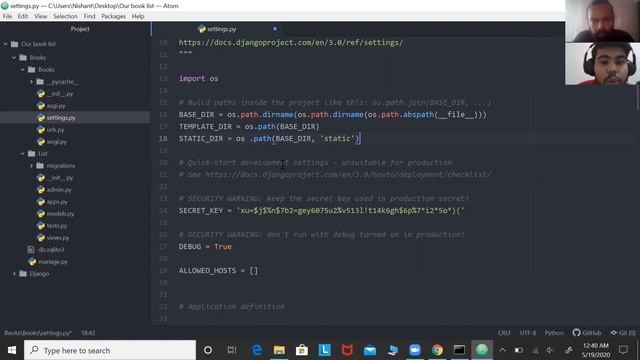Open urls.py in the tree

click(x=55, y=130)
